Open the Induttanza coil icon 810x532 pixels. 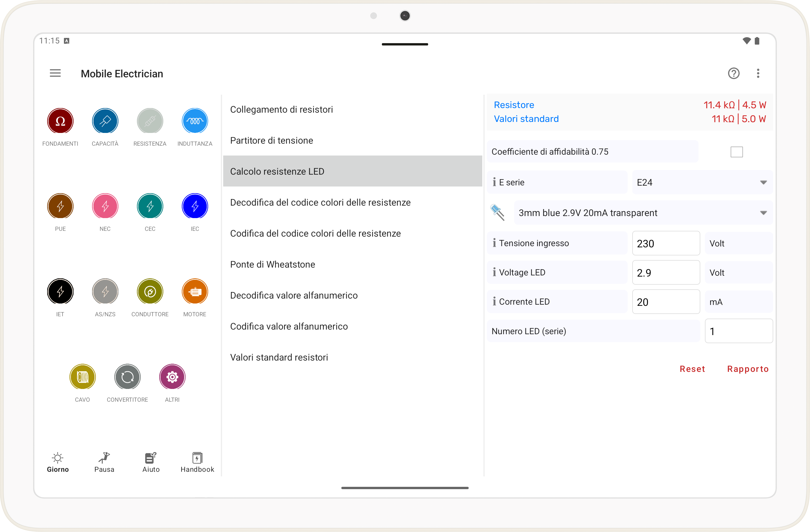click(x=195, y=121)
